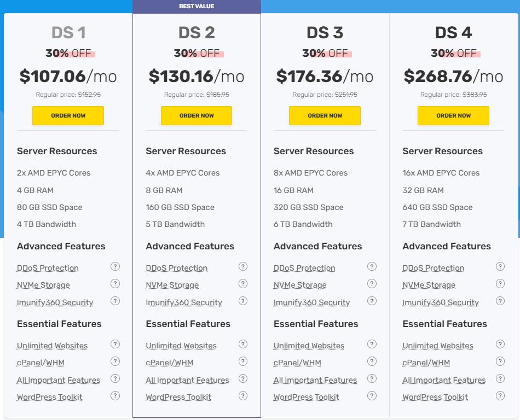
Task: Order the DS 3 server plan
Action: pyautogui.click(x=325, y=116)
